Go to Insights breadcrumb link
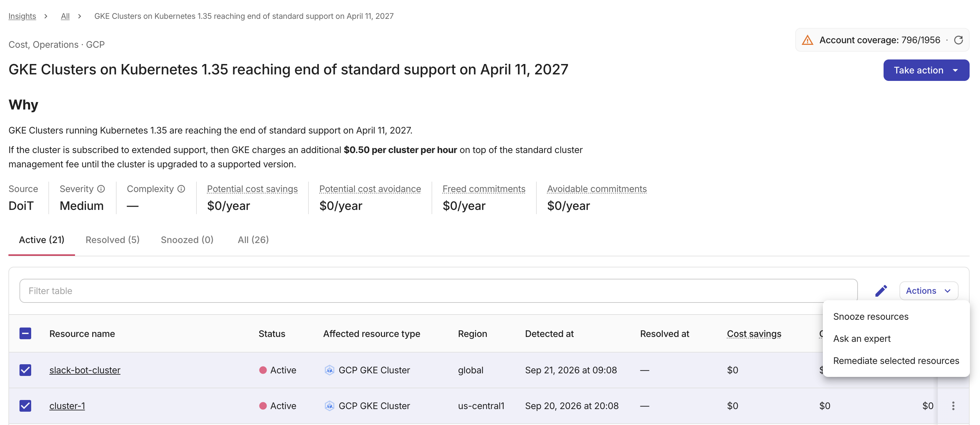Viewport: 980px width, 425px height. tap(22, 16)
